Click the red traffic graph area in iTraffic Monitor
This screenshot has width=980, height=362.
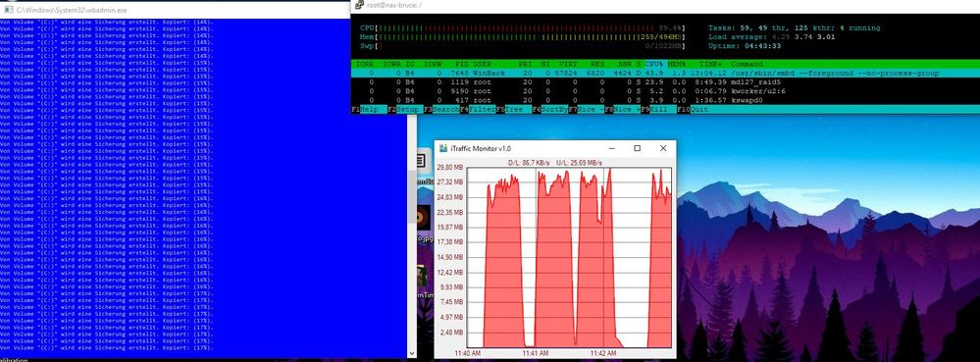[569, 257]
